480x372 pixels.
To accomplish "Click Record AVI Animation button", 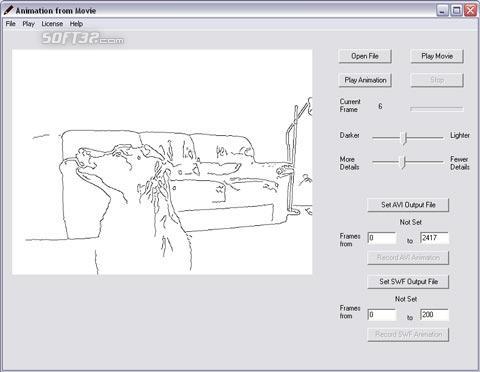I will [408, 258].
